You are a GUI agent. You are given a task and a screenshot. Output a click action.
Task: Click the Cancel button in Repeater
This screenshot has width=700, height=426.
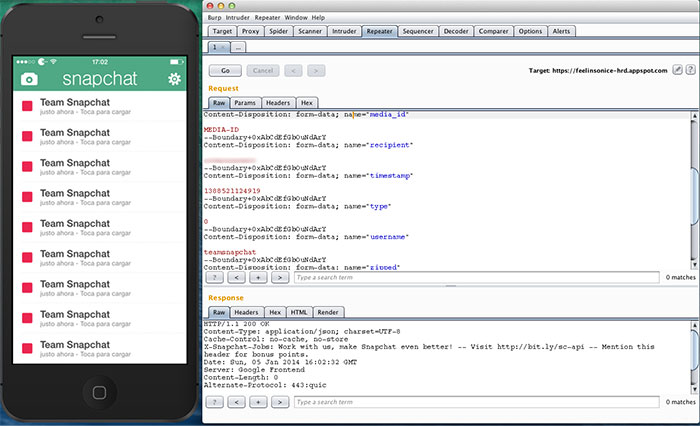[x=262, y=71]
